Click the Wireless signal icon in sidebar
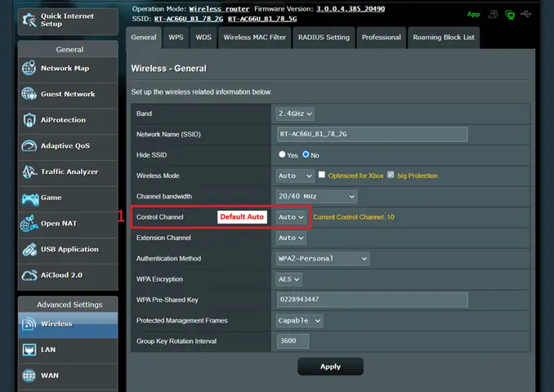The width and height of the screenshot is (554, 392). 29,323
